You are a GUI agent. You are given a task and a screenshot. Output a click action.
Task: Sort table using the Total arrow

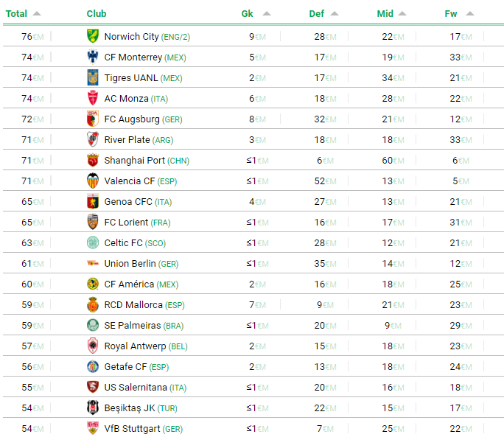tap(37, 13)
